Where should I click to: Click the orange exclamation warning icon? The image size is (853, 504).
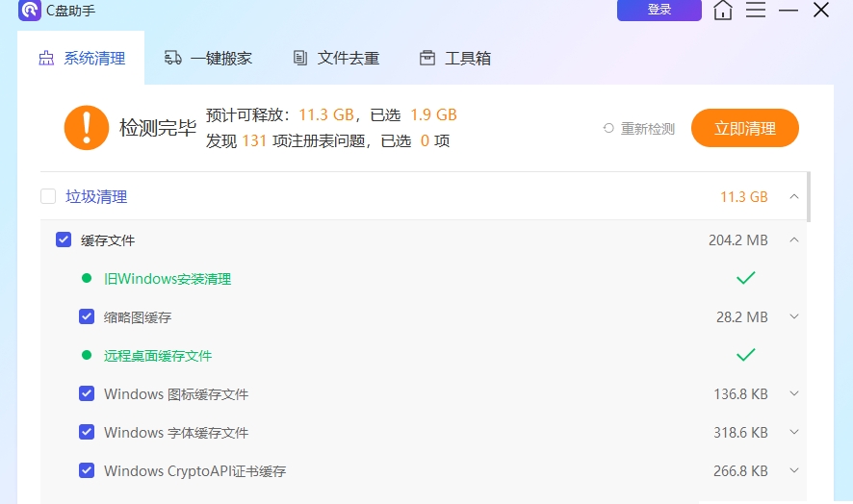pos(87,128)
